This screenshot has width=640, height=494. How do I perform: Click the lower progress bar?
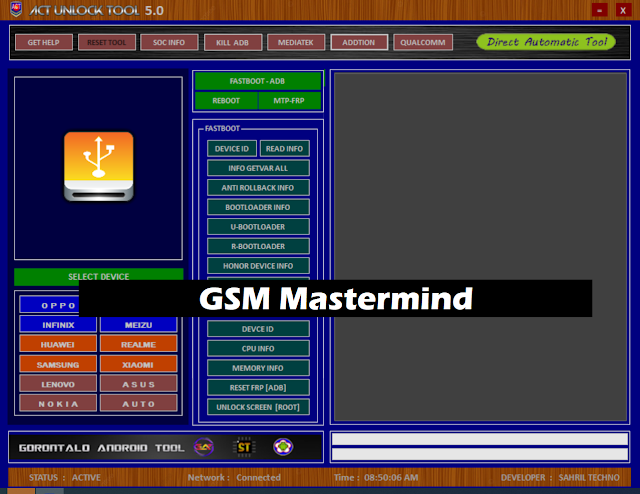click(480, 454)
